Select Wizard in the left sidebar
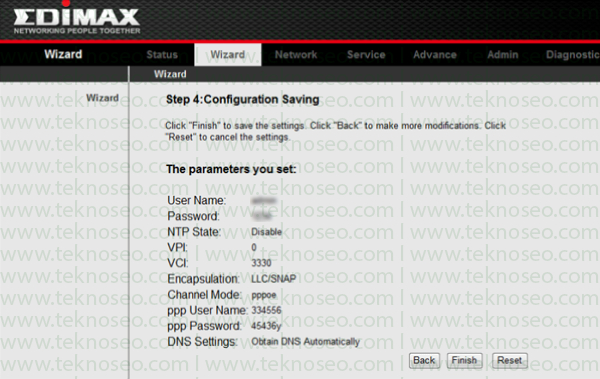 click(x=102, y=98)
